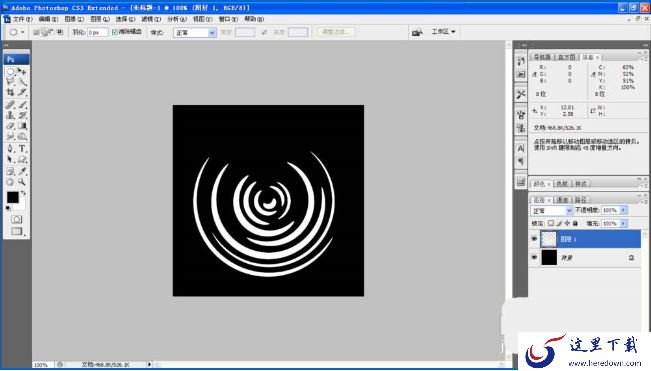The width and height of the screenshot is (651, 371).
Task: Select the Zoom magnifier tool
Action: [x=22, y=182]
